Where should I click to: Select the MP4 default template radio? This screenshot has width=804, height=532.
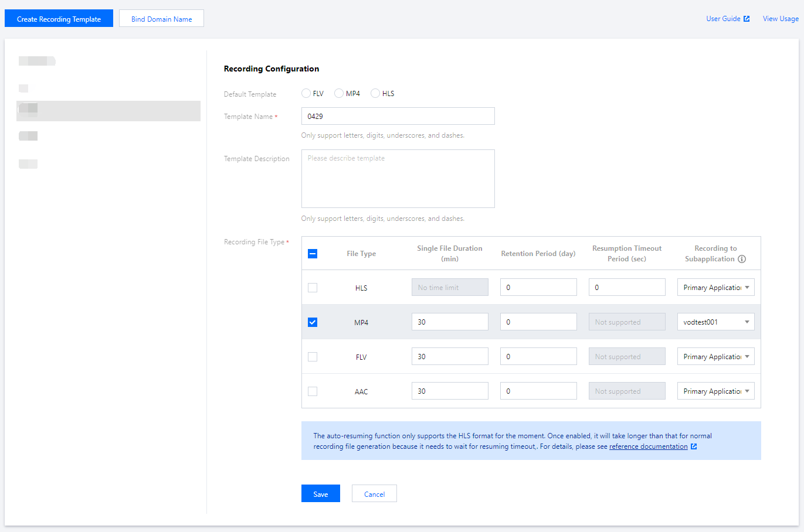coord(339,93)
